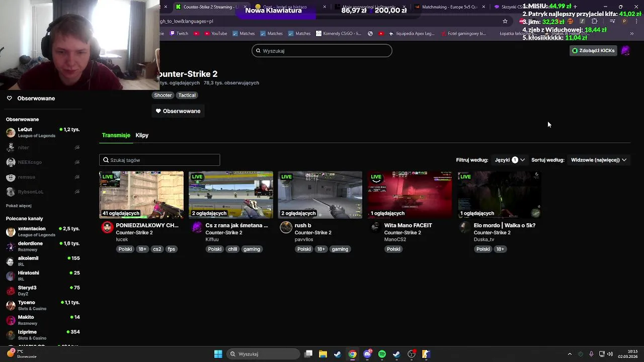Image resolution: width=644 pixels, height=362 pixels.
Task: Click the Tactical category tag
Action: (187, 95)
